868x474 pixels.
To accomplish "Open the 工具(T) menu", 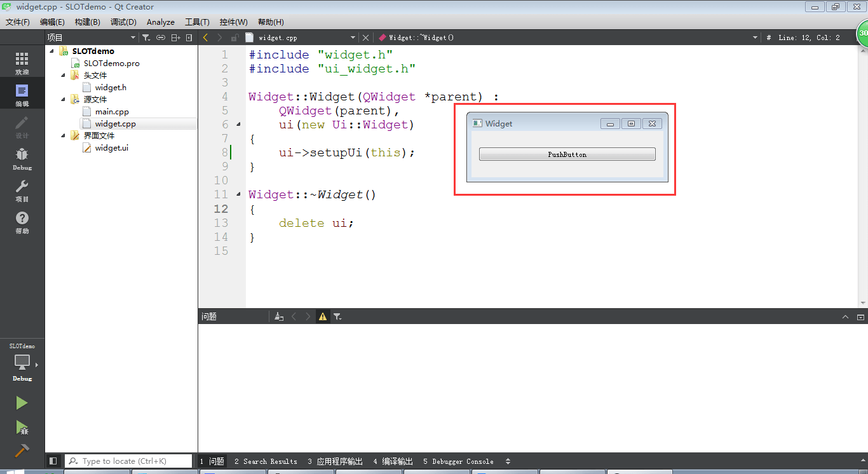I will (197, 22).
